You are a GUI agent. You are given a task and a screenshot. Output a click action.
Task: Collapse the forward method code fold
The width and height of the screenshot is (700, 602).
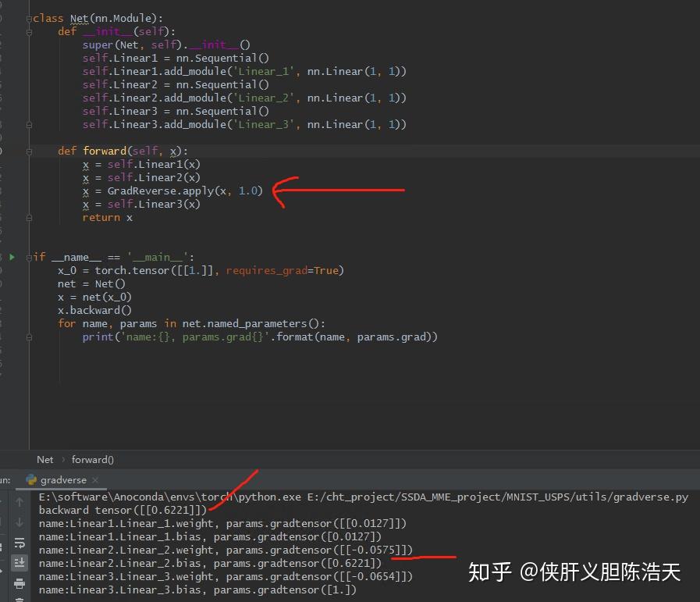click(28, 150)
